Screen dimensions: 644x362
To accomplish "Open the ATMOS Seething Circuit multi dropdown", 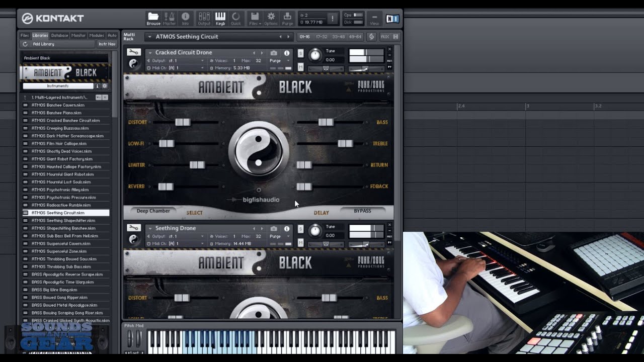I will coord(149,37).
